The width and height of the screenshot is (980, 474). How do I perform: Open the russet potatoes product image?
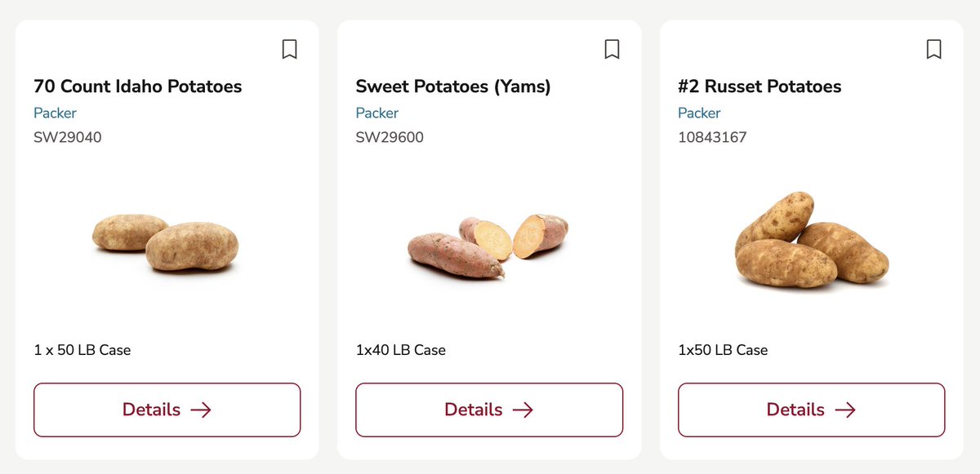[x=810, y=240]
